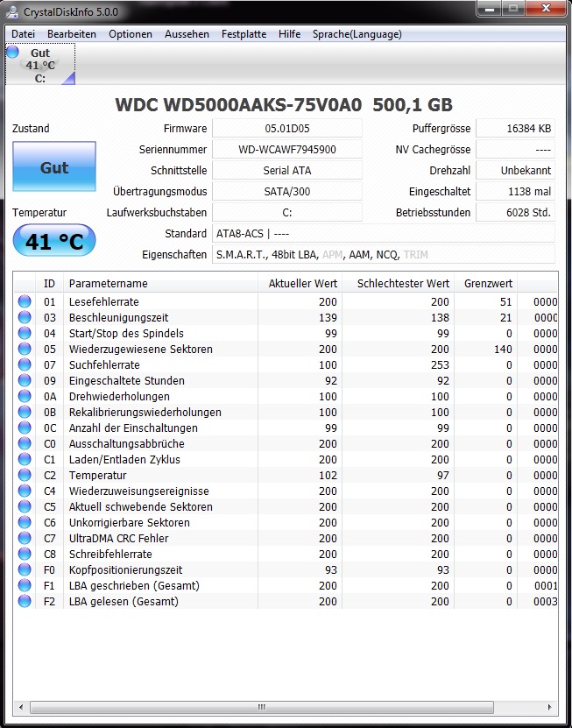Click the status orb for Laden/Entladen Zyklus
The width and height of the screenshot is (572, 728).
click(x=25, y=460)
